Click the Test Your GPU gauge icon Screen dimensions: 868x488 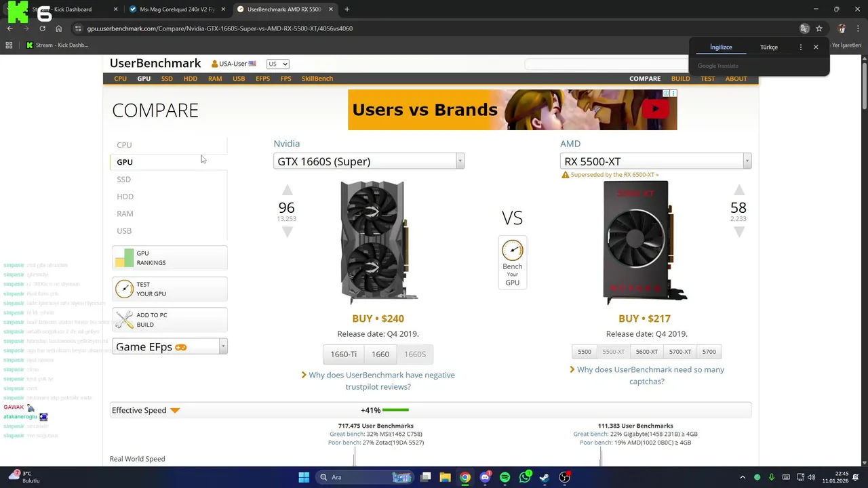tap(124, 289)
